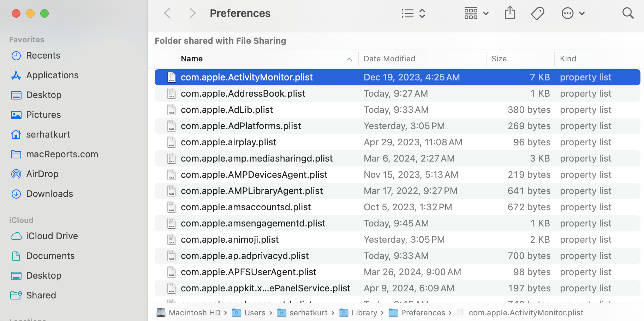The height and width of the screenshot is (321, 644).
Task: Select the com.apple.appkit.x...ePanelService.plist file
Action: click(x=397, y=288)
